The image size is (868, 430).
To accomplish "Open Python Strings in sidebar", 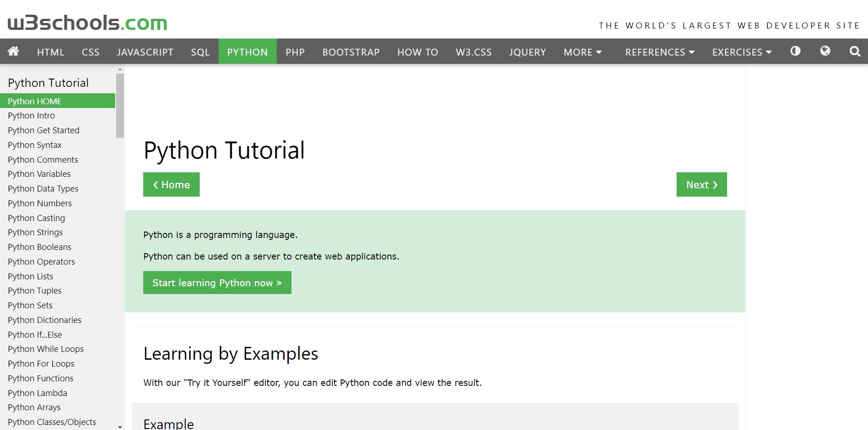I will [35, 232].
